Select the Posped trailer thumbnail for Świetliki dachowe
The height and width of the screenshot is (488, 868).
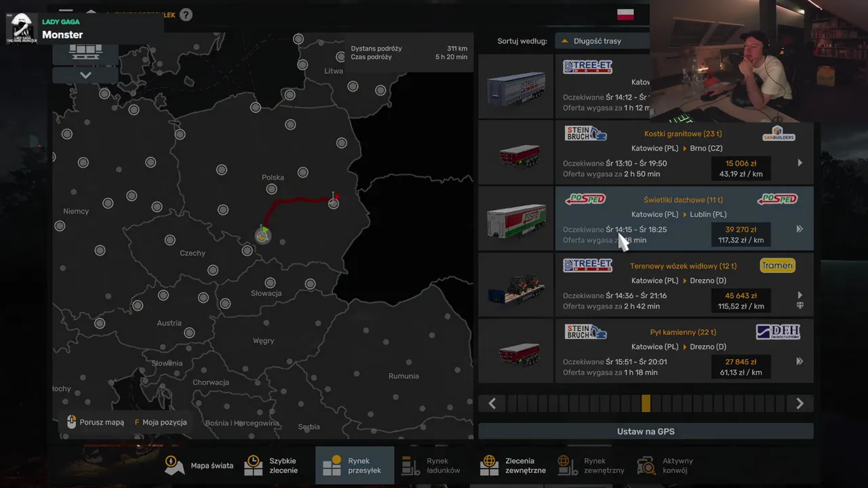tap(516, 220)
